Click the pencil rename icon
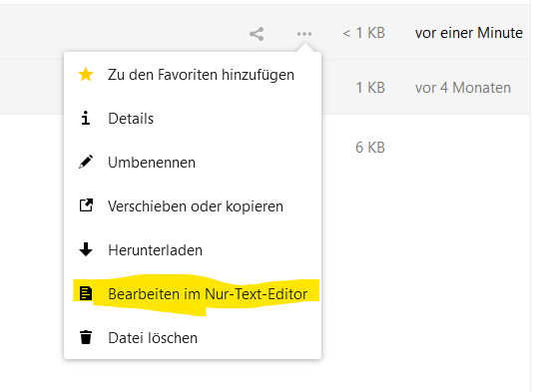 pyautogui.click(x=86, y=162)
